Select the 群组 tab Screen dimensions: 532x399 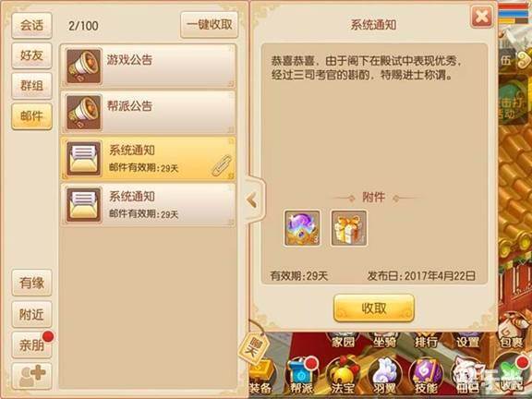click(31, 86)
